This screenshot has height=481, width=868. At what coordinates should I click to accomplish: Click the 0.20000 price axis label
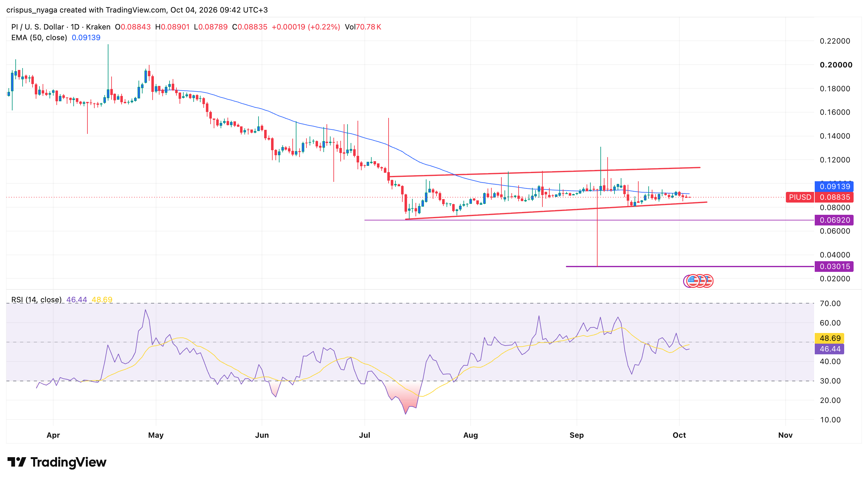[836, 65]
